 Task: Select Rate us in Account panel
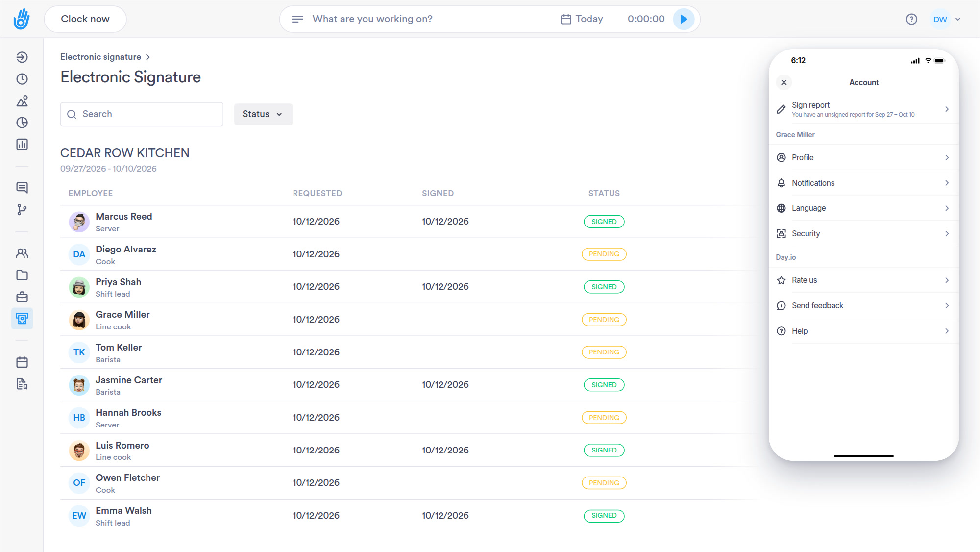point(863,280)
